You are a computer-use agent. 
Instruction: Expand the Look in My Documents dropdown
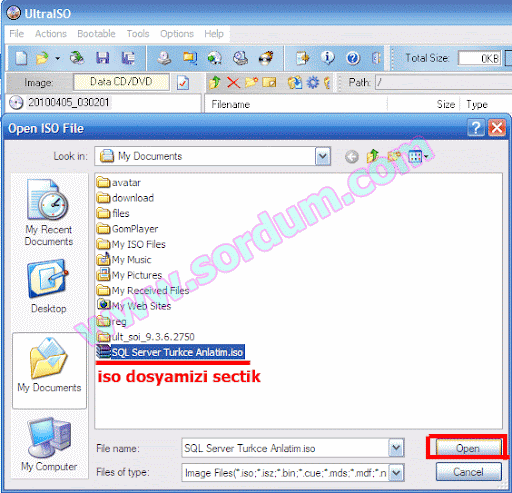tap(323, 156)
